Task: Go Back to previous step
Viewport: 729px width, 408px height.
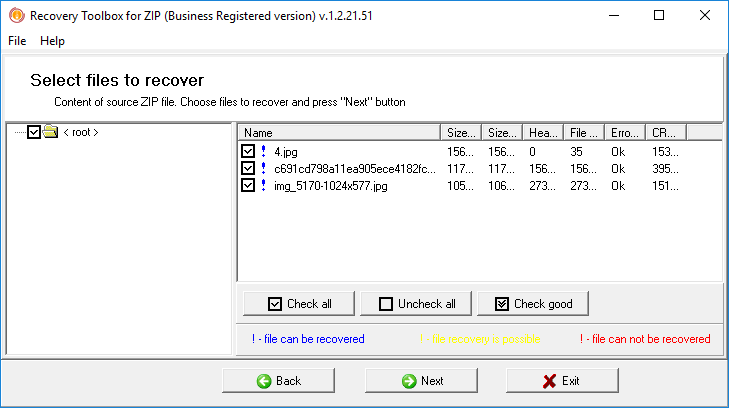Action: (278, 381)
